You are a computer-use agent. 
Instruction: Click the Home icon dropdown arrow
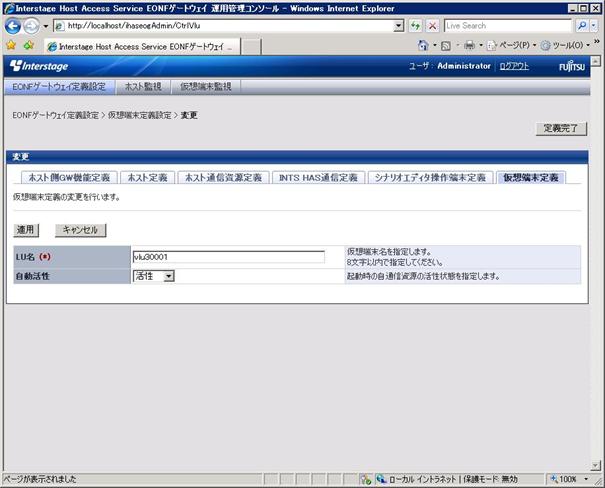pyautogui.click(x=435, y=46)
